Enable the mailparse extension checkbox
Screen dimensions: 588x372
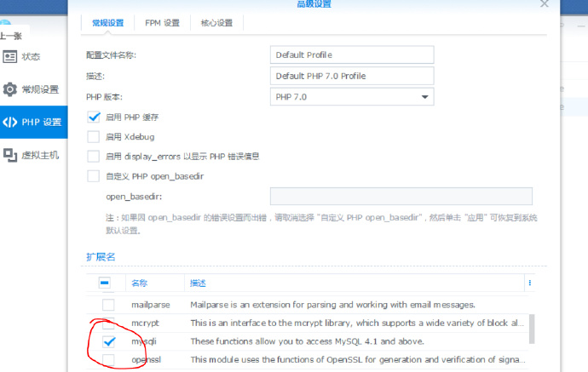click(108, 305)
